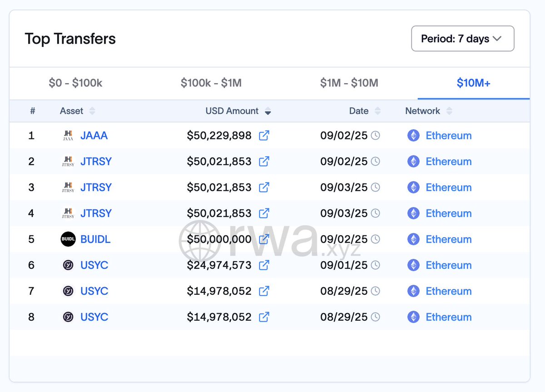Open Ethereum network link in row 6

449,265
